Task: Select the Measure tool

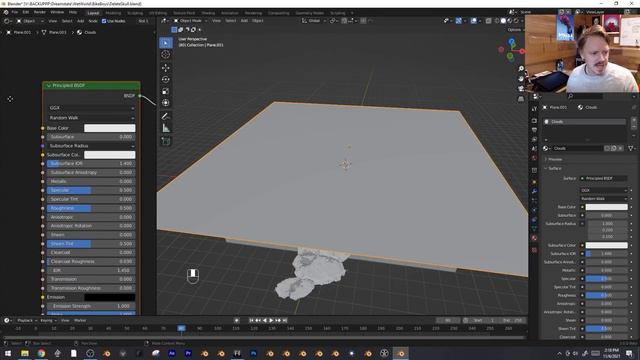Action: coord(166,128)
